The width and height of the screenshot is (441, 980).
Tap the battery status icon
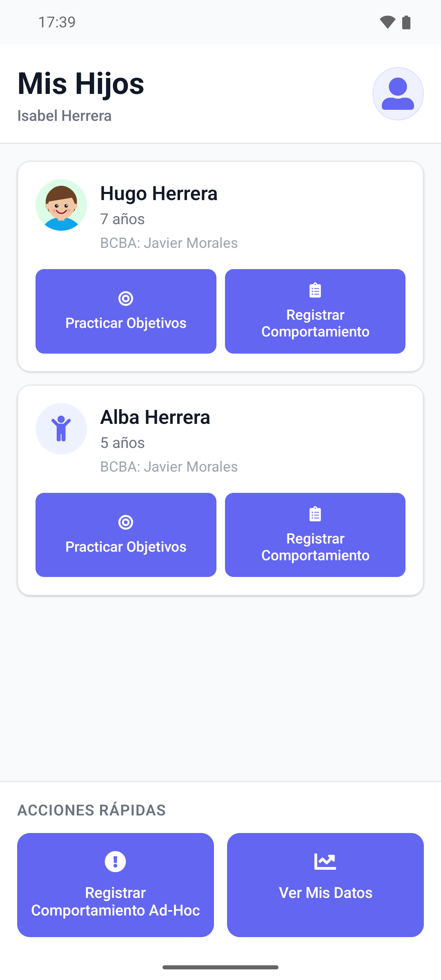click(406, 22)
